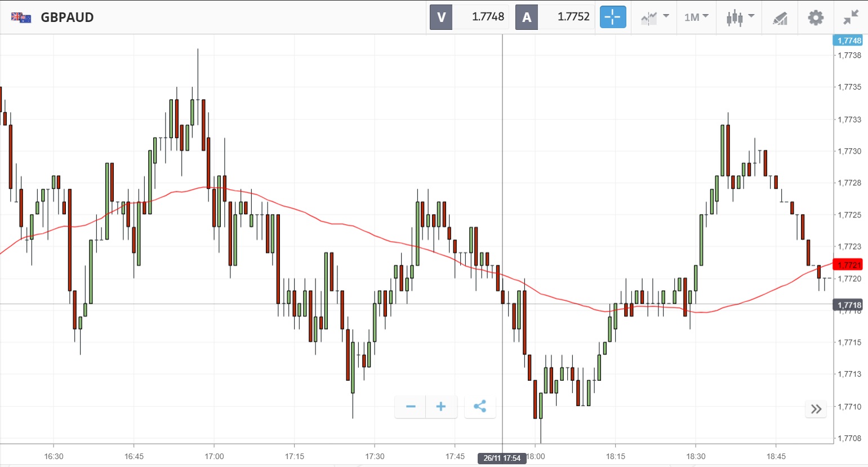Click the blue current price label 1,7748
This screenshot has width=868, height=467.
[x=848, y=41]
